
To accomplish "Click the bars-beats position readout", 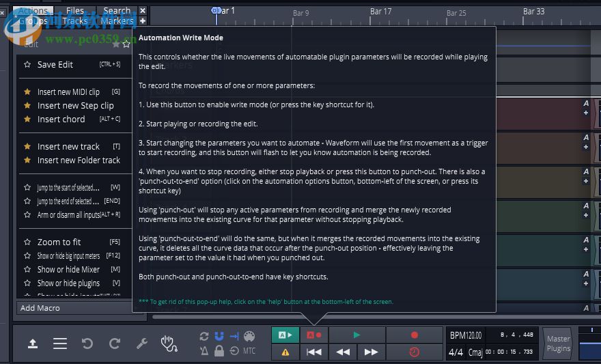I will click(x=516, y=335).
